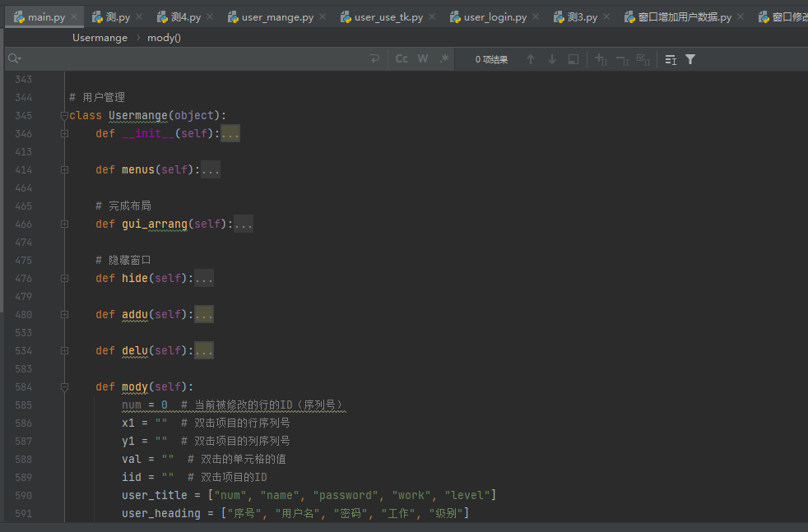Close the main.py tab
808x532 pixels.
coord(74,17)
